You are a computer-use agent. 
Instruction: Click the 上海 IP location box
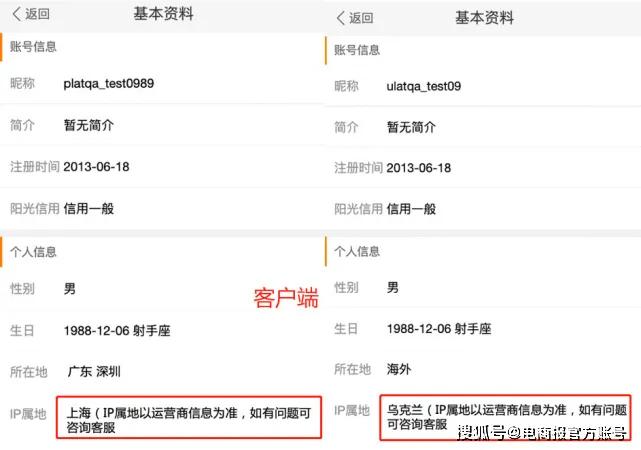coord(192,417)
